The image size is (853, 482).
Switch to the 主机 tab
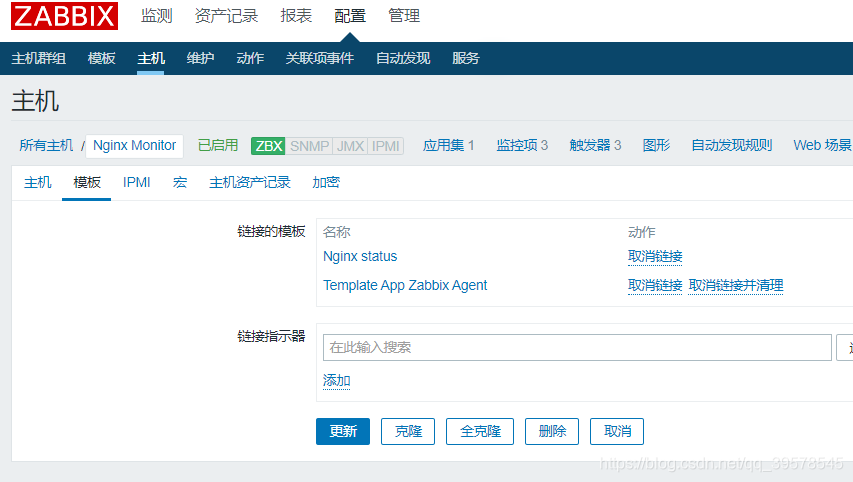click(x=38, y=182)
